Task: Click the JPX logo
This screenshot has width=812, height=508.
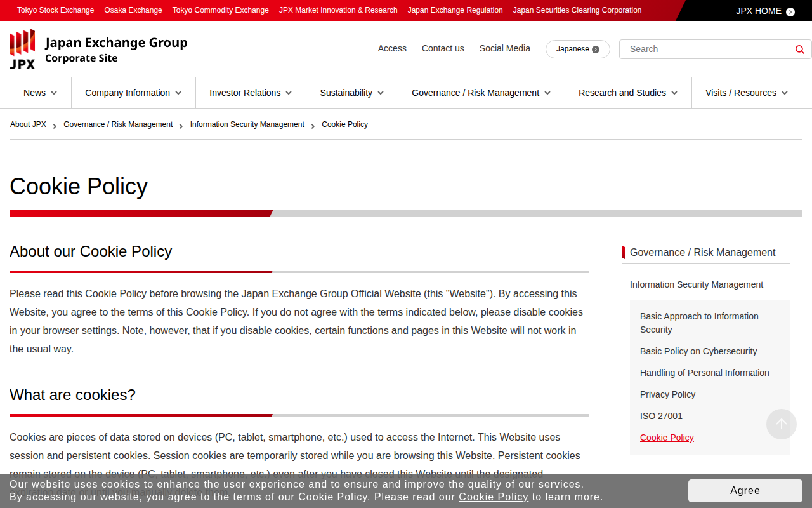Action: pos(22,49)
